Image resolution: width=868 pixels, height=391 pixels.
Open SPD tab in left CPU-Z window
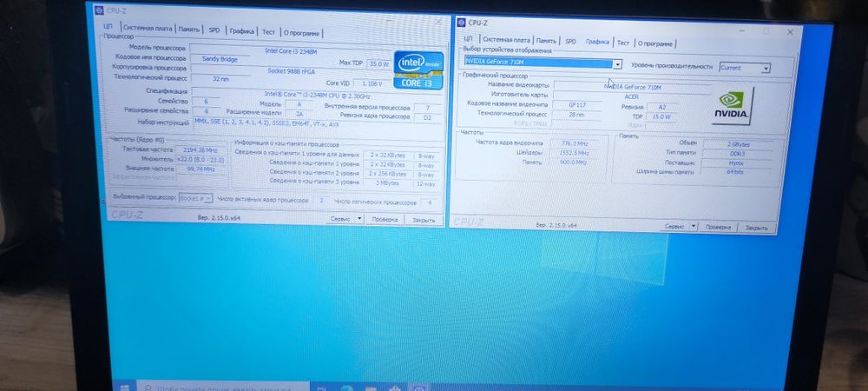tap(214, 30)
